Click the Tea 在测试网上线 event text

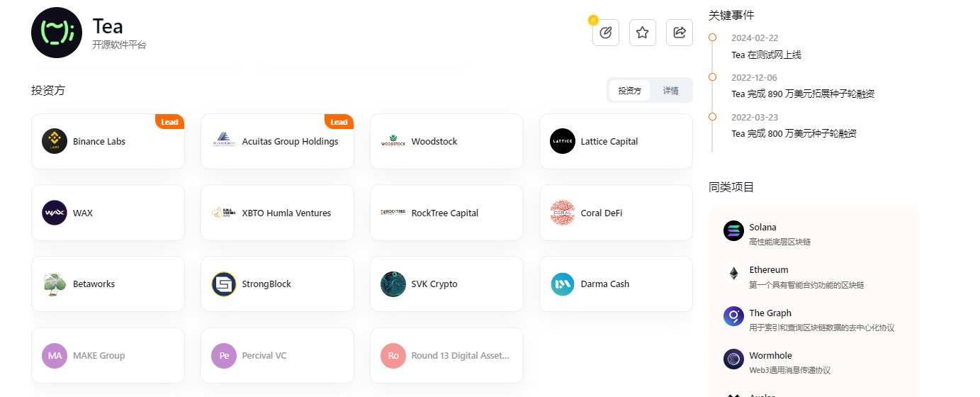click(x=766, y=55)
